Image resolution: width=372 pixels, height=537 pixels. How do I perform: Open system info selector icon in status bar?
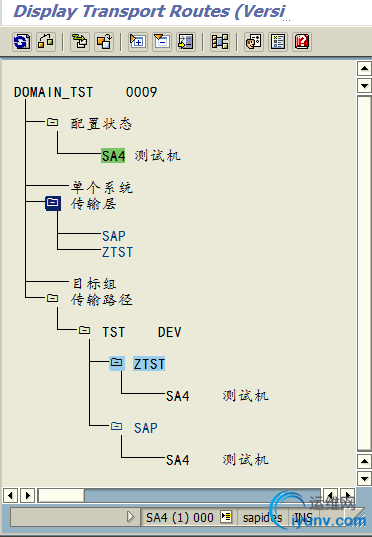226,516
